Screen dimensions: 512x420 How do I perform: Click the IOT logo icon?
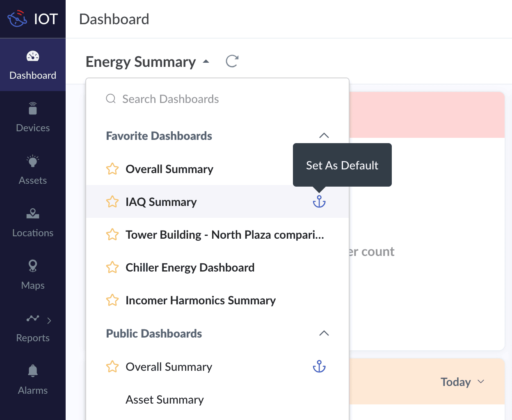[x=17, y=19]
